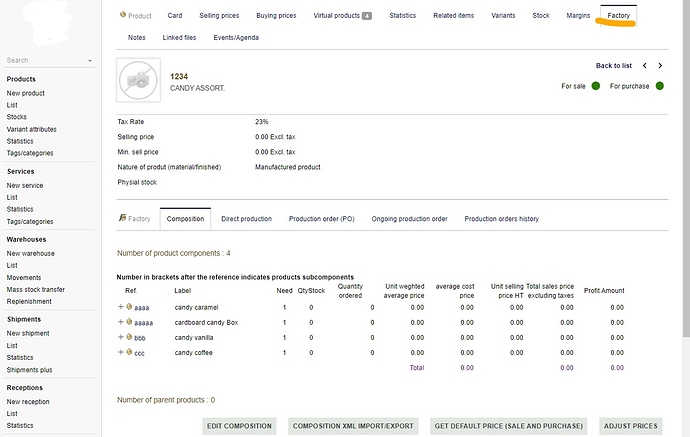
Task: Click product icon beside ref bbb
Action: click(129, 337)
